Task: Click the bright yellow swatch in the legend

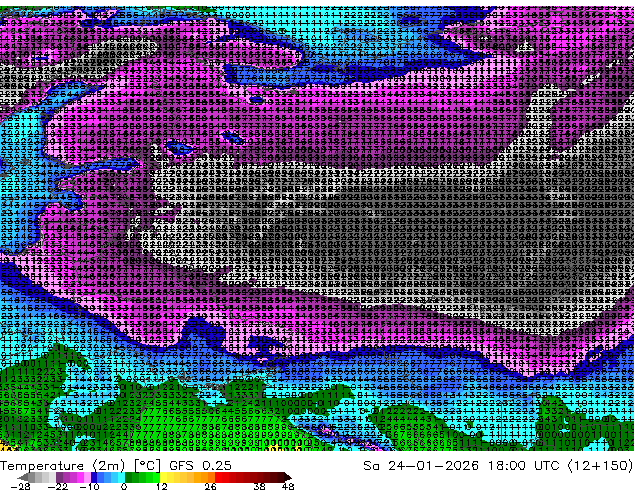Action: [x=163, y=477]
